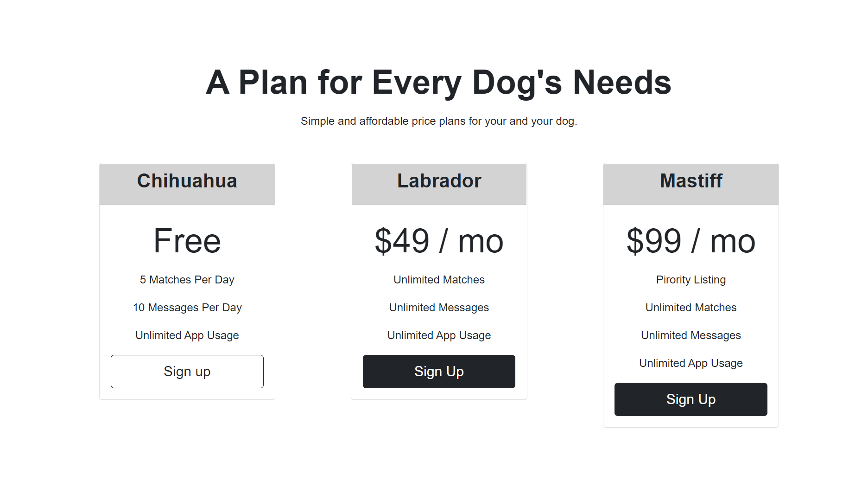Viewport: 868px width, 501px height.
Task: Click Unlimited Matches in the Labrador card
Action: click(x=439, y=280)
